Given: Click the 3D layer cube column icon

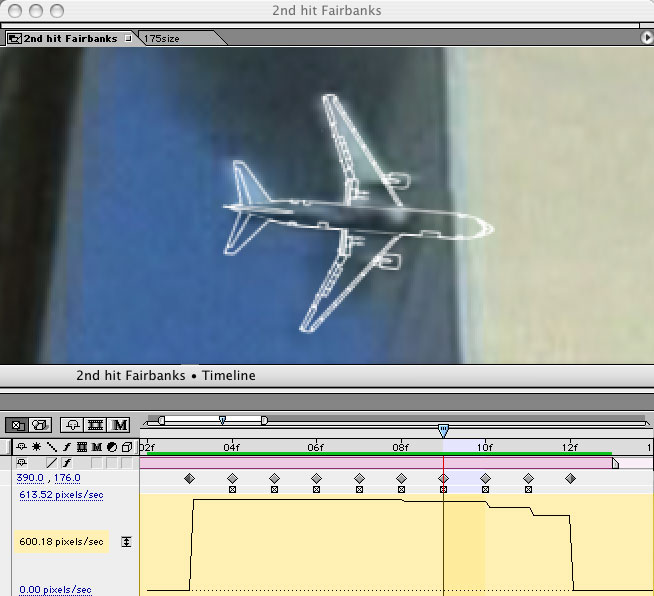Looking at the screenshot, I should point(126,447).
